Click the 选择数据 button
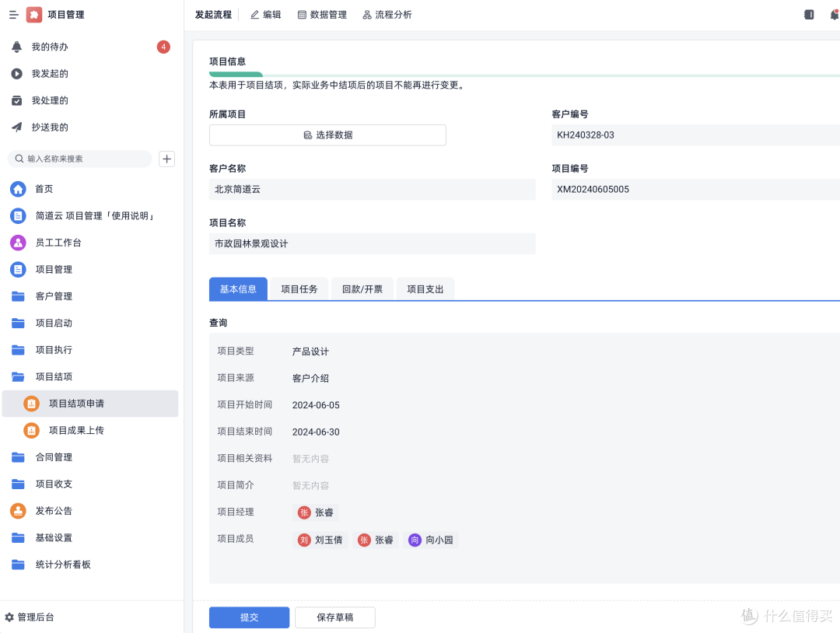Screen dimensions: 840x633 coord(327,135)
